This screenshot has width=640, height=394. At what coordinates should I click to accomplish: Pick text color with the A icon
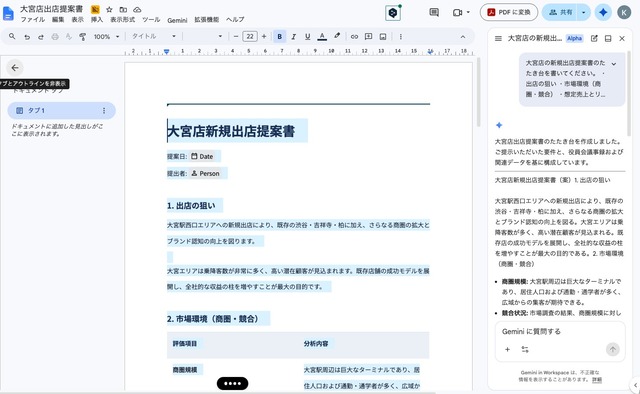pyautogui.click(x=322, y=37)
